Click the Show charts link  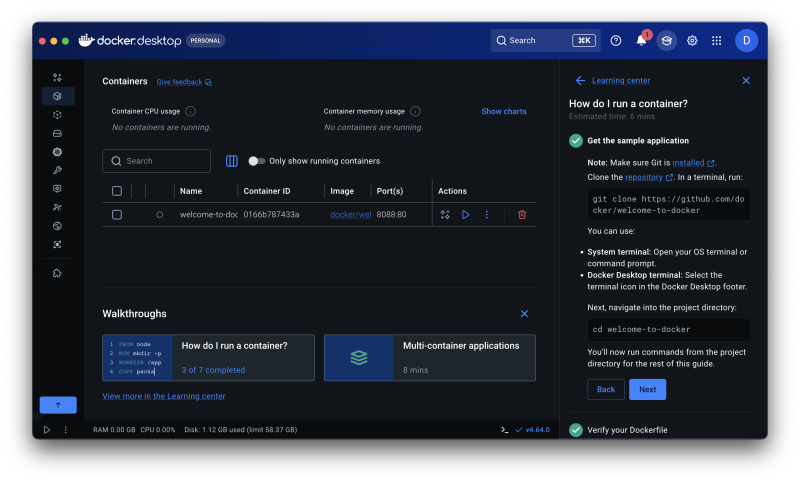pyautogui.click(x=504, y=112)
